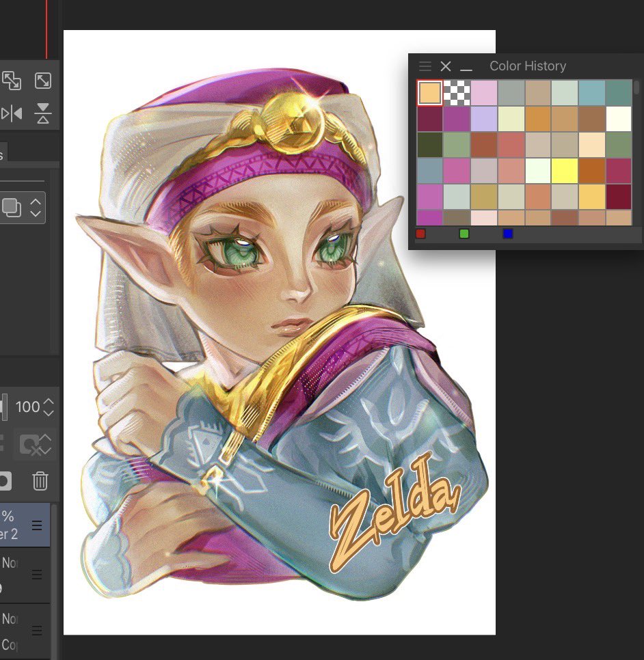Select the outlined peach swatch in Color History

[x=429, y=93]
